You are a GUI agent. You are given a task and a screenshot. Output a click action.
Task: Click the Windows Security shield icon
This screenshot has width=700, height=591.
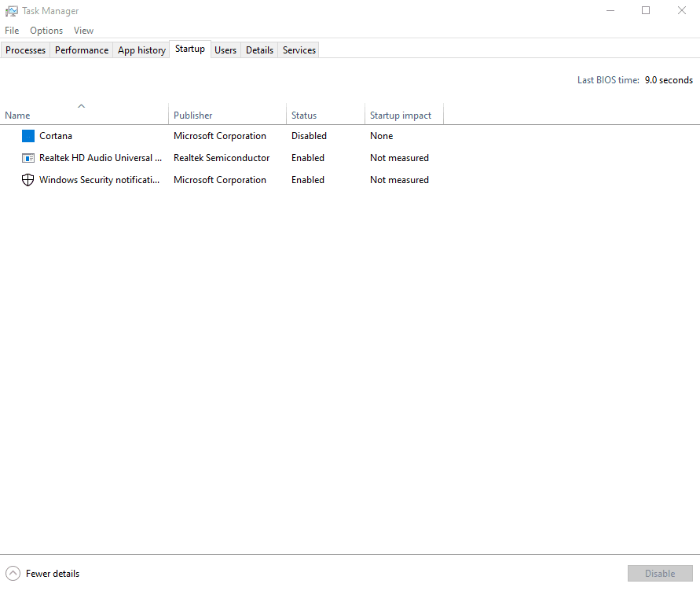(27, 179)
